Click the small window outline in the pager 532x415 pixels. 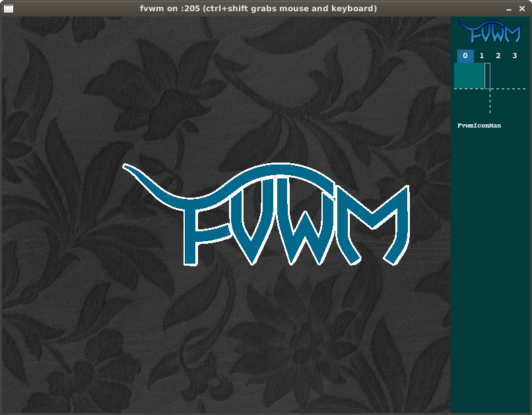click(487, 76)
